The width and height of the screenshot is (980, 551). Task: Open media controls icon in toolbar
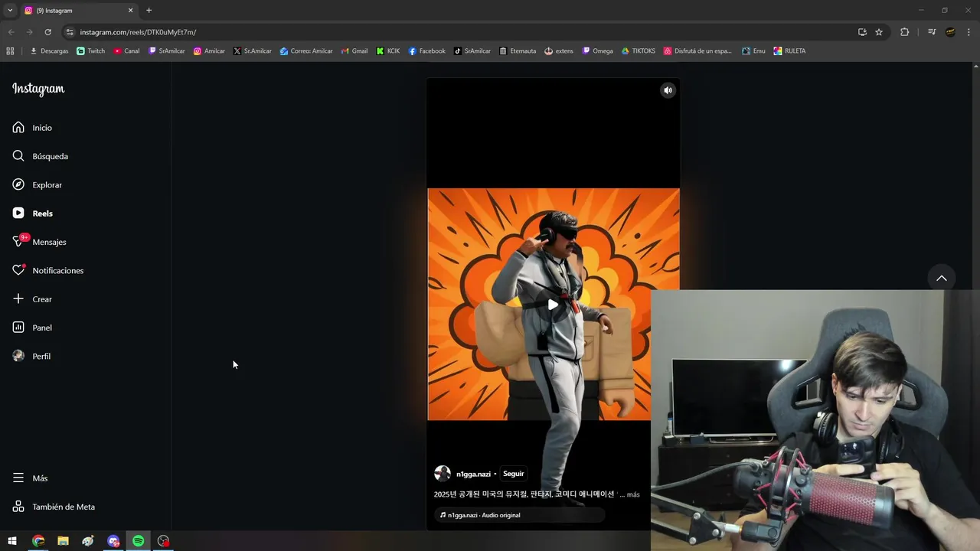pos(932,32)
